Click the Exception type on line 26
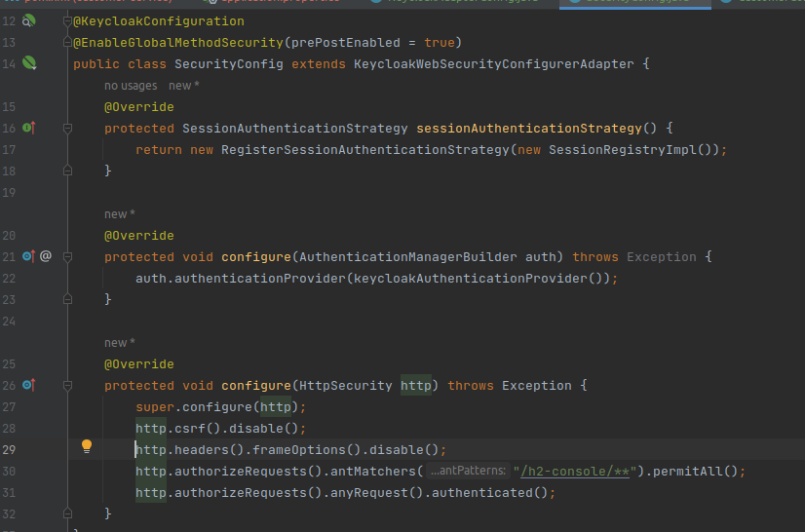The image size is (805, 532). (537, 386)
